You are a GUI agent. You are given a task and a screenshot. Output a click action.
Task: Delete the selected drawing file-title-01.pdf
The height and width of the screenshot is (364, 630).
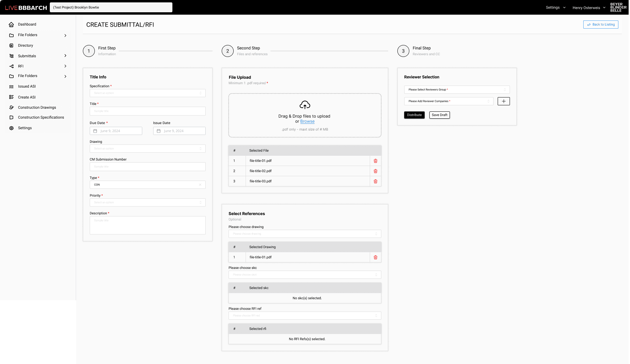[x=375, y=257]
